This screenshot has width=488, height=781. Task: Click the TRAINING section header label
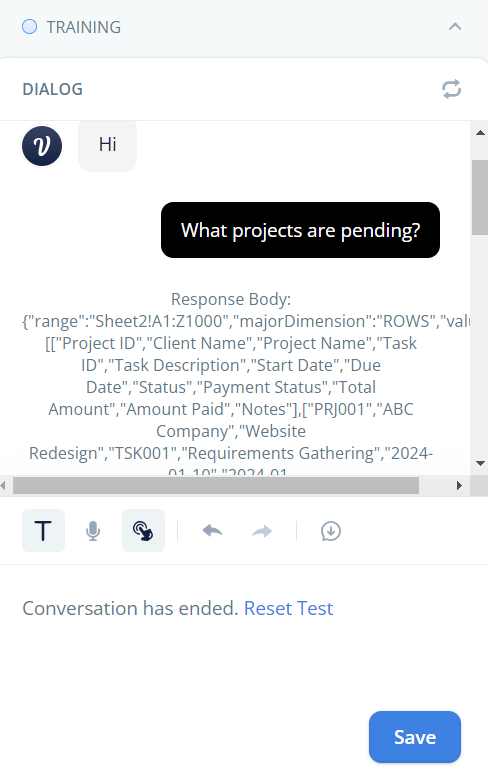click(84, 27)
